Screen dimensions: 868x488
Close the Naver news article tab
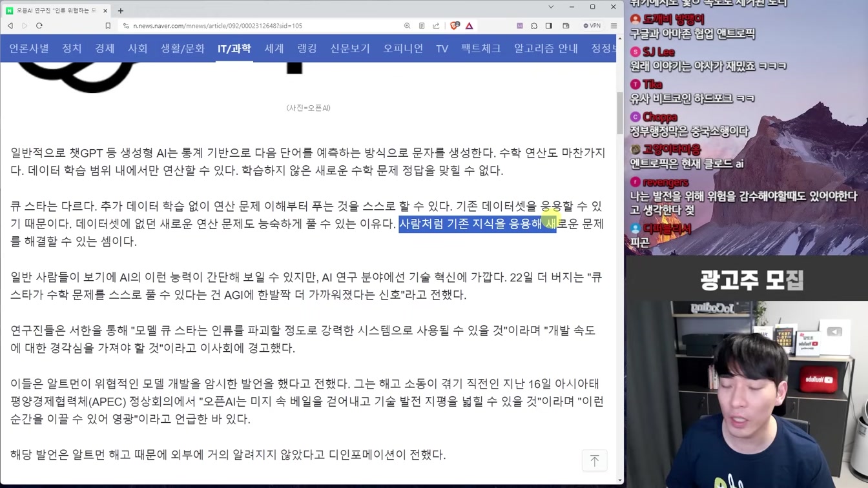105,10
